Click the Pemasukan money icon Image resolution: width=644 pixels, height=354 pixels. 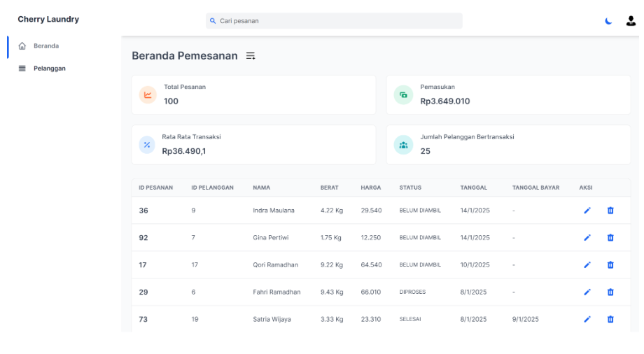coord(403,95)
